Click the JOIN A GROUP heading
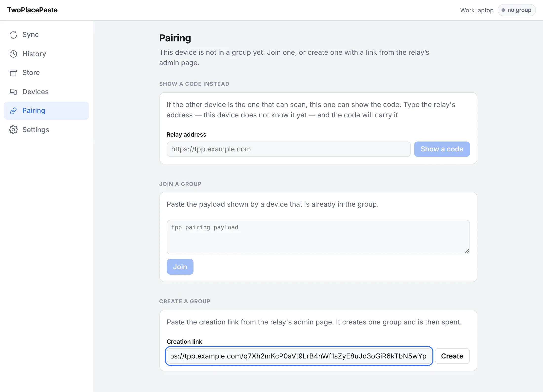The height and width of the screenshot is (392, 543). 180,184
